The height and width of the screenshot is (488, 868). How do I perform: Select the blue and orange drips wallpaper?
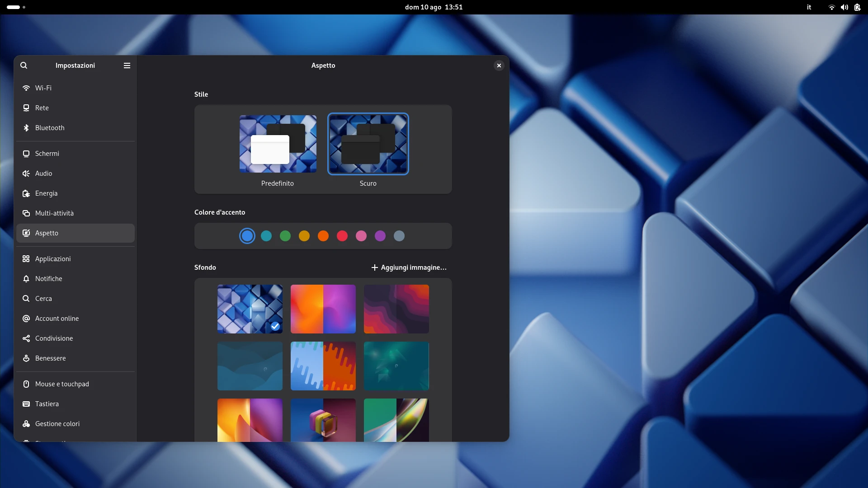pos(323,366)
